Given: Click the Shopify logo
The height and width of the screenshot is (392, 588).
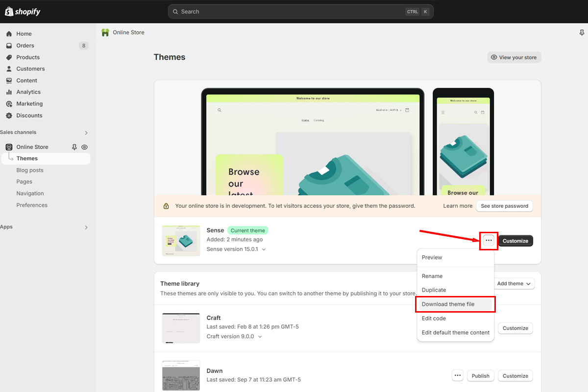Looking at the screenshot, I should tap(23, 11).
